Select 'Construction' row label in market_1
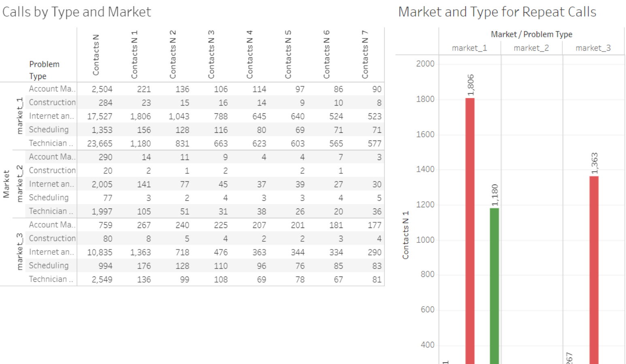 [52, 102]
